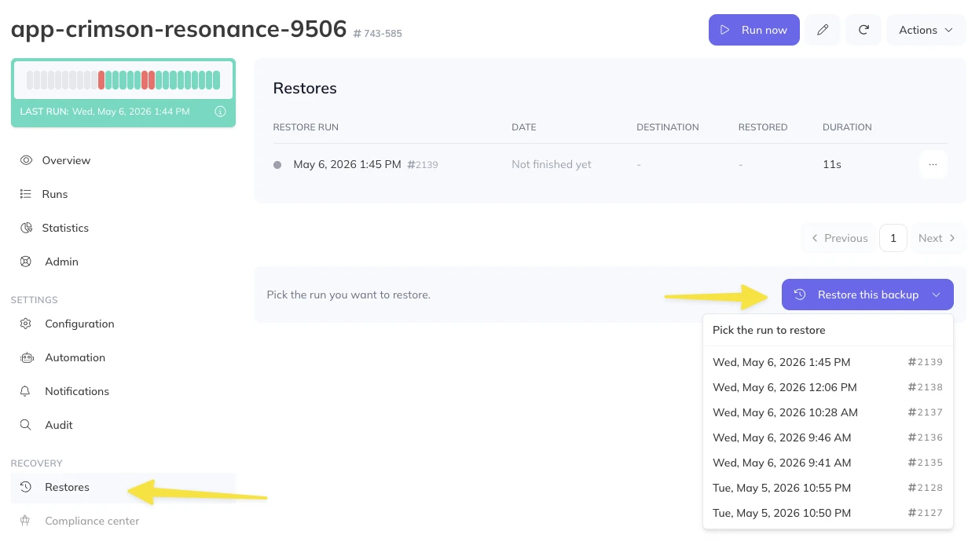Pick run Wed, May 6, 2026 9:46 AM
This screenshot has width=979, height=560.
tap(827, 437)
